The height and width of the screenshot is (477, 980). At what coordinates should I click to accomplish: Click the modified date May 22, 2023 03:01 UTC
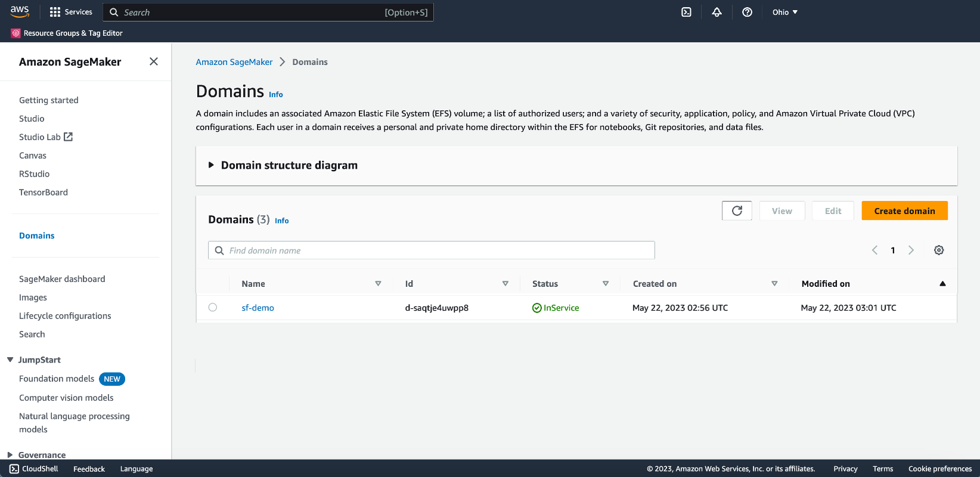pyautogui.click(x=849, y=308)
